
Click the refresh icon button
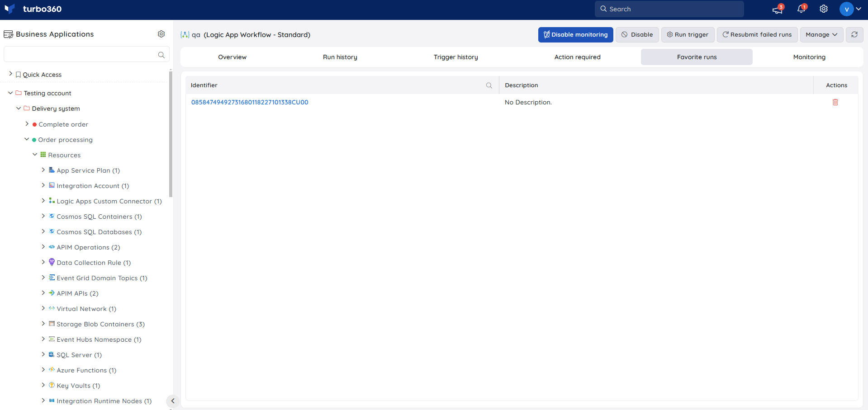[x=854, y=34]
